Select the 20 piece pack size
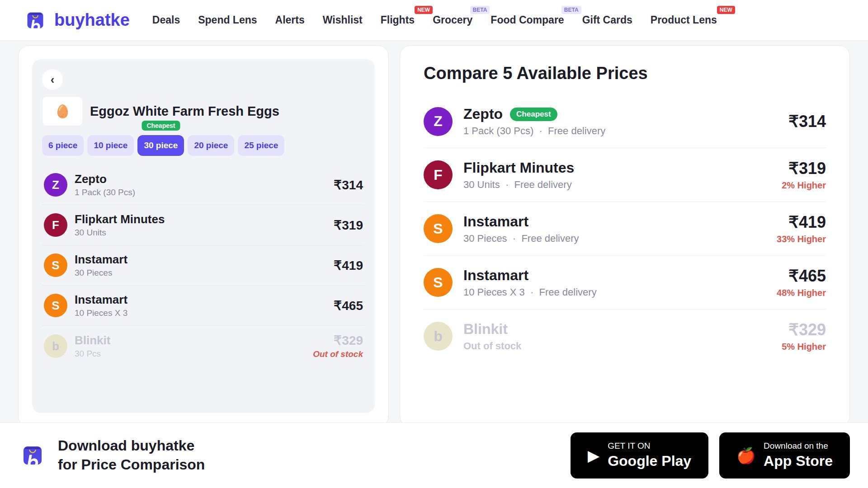The height and width of the screenshot is (488, 868). click(211, 145)
